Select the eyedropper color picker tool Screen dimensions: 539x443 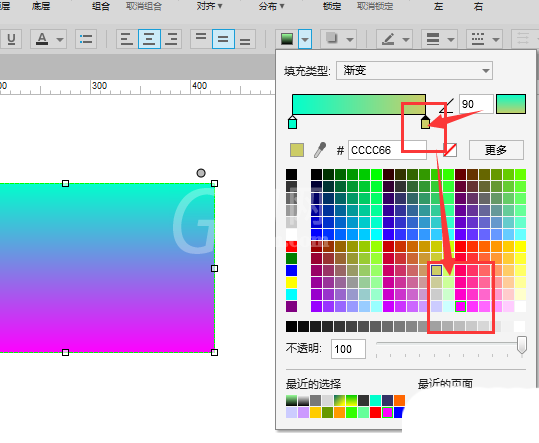320,150
